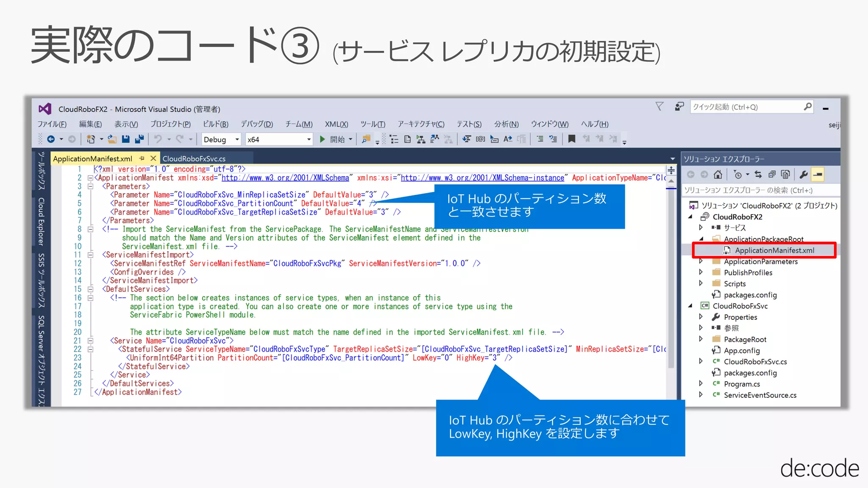
Task: Open the Cloud Explorer side panel tab
Action: pyautogui.click(x=42, y=222)
